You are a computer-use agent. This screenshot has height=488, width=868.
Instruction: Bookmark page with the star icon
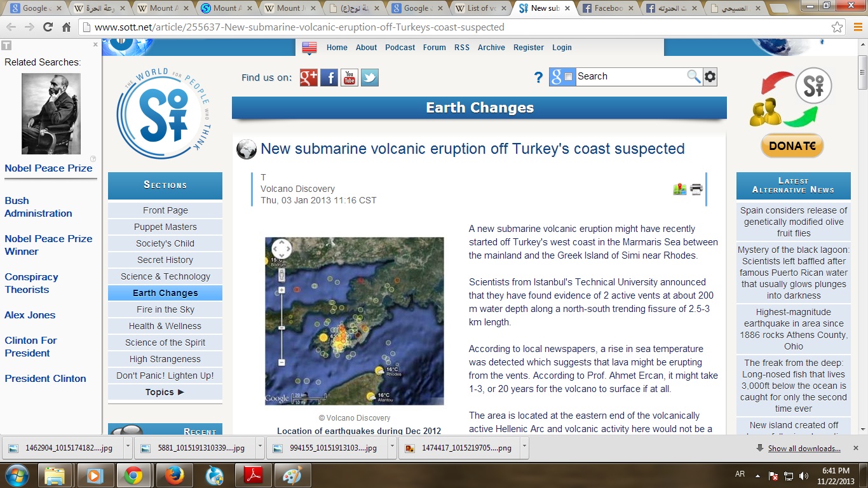pos(837,27)
